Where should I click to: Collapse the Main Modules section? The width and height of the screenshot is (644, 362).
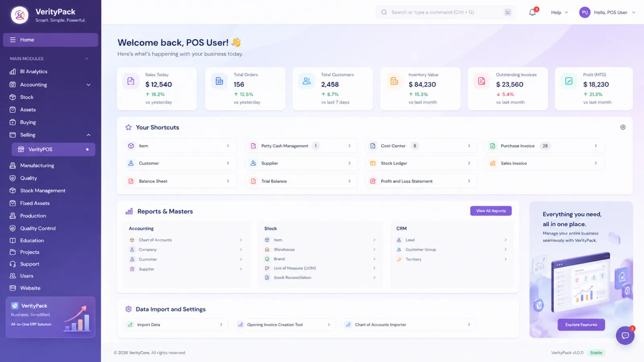pyautogui.click(x=87, y=59)
